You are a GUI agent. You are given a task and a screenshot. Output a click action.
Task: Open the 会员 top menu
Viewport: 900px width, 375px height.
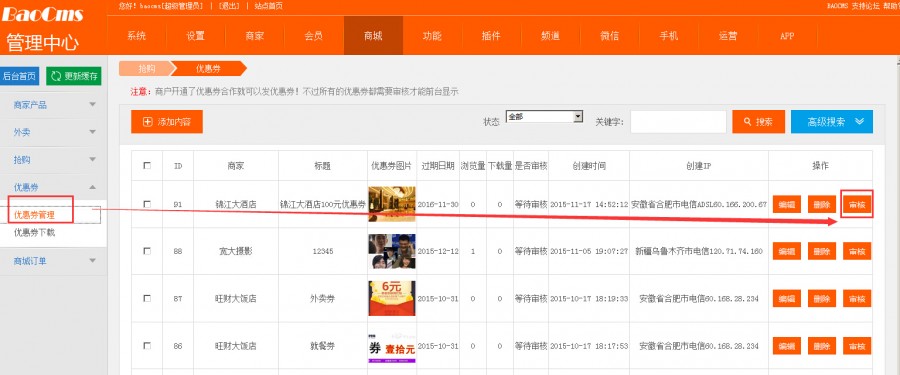313,36
